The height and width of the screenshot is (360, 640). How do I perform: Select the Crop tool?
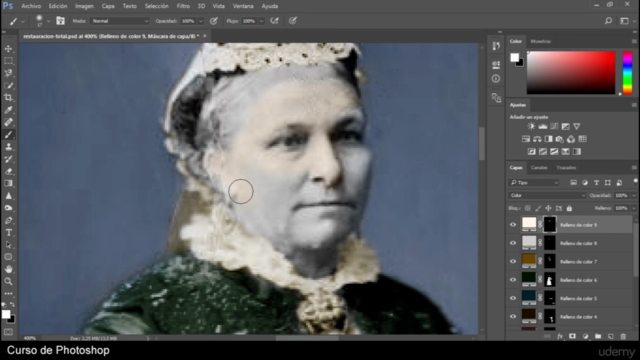point(9,98)
